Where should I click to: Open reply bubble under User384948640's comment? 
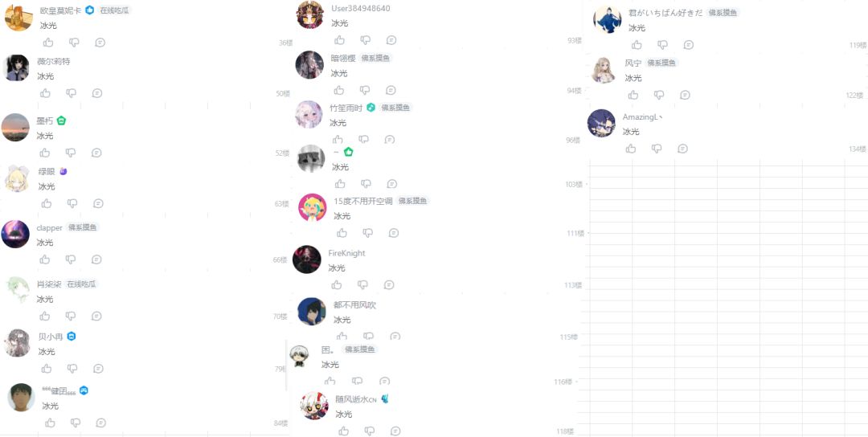click(x=391, y=40)
